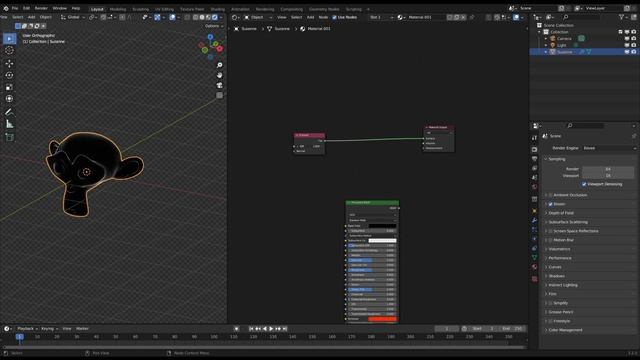Viewport: 640px width, 360px height.
Task: Open the Edit menu
Action: point(26,8)
